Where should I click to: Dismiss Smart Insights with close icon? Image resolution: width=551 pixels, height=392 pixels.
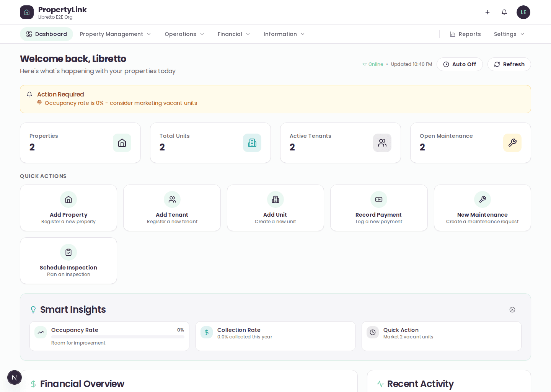(512, 310)
